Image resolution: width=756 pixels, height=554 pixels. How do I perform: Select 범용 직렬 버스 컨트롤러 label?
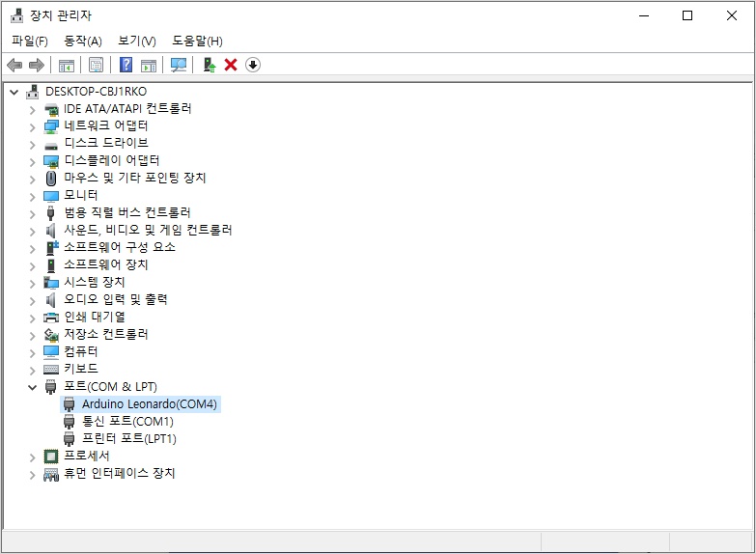127,212
